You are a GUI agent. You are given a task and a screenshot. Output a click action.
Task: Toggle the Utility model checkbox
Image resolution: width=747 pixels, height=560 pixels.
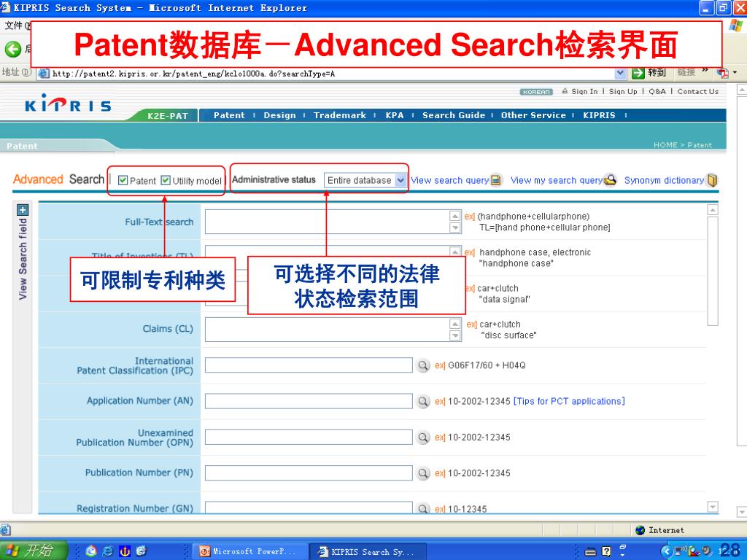tap(166, 180)
